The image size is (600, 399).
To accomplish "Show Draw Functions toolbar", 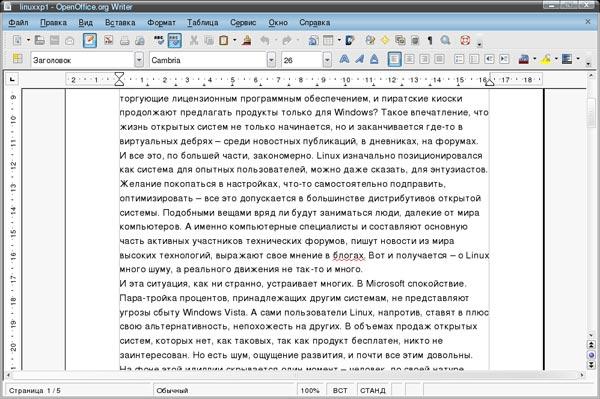I will pos(350,40).
